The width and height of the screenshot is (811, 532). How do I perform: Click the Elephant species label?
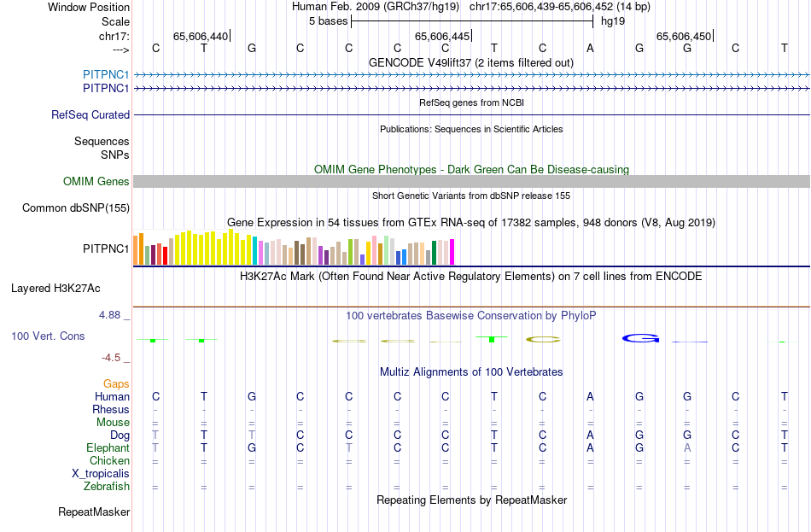[x=108, y=448]
